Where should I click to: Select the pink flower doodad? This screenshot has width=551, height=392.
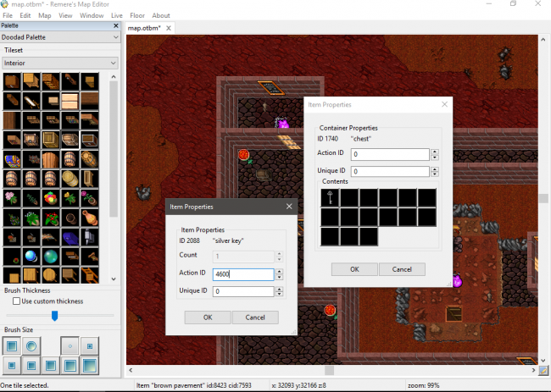pyautogui.click(x=12, y=199)
